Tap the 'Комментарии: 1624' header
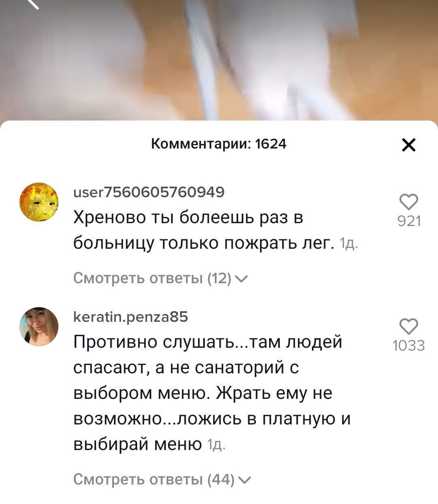Viewport: 438px width, 504px height. [x=219, y=144]
